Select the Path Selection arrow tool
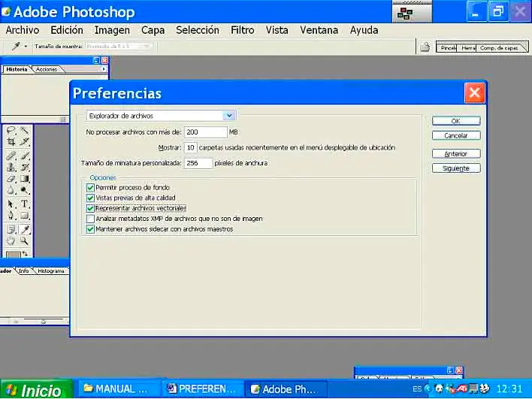The image size is (532, 399). click(11, 204)
